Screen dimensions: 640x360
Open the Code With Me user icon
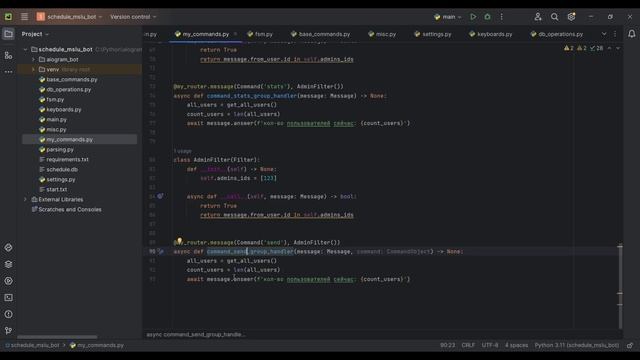pyautogui.click(x=538, y=17)
